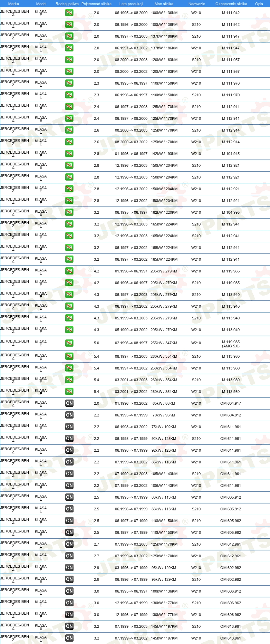Click the ON diesel icon for OM 605.962 W210
This screenshot has height=644, width=270.
[x=69, y=532]
